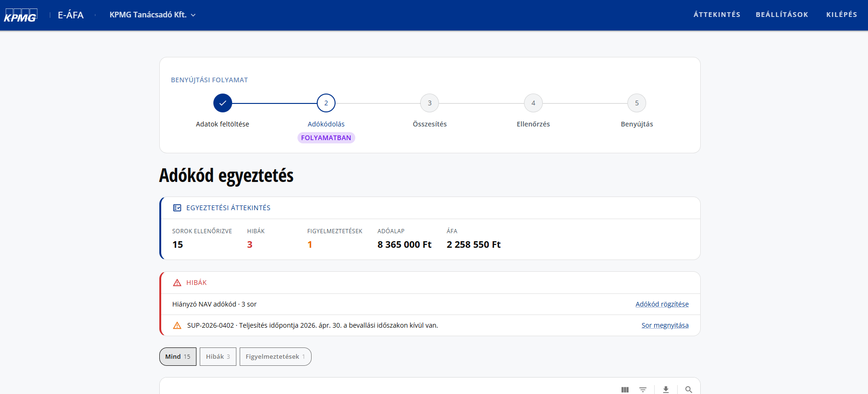Click the Adókód rögzítése link
This screenshot has width=868, height=394.
[x=662, y=304]
